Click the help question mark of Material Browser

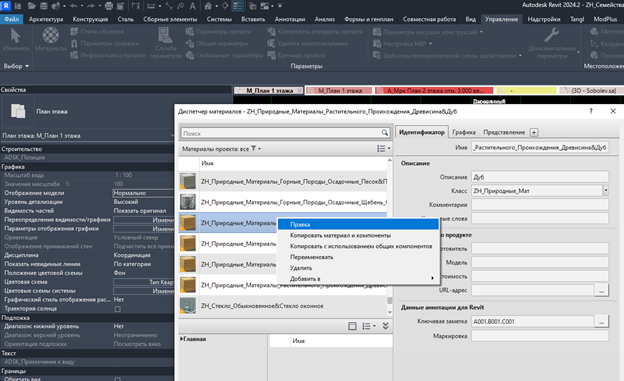coord(591,111)
